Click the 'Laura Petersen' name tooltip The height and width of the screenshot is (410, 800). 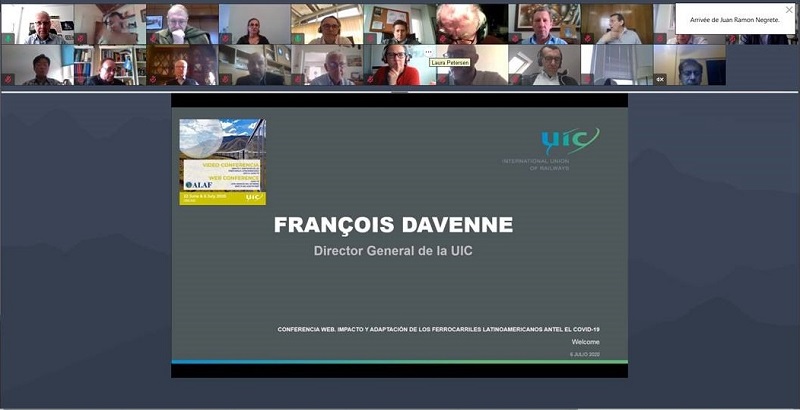point(449,63)
